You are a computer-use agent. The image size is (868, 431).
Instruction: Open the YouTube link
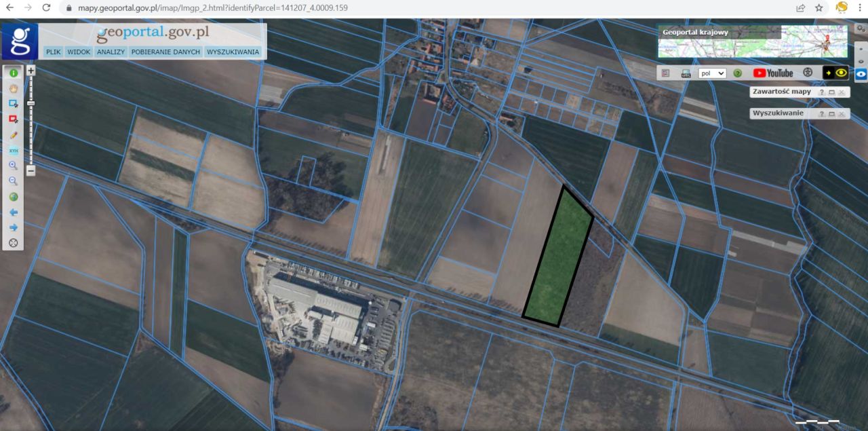[x=773, y=73]
